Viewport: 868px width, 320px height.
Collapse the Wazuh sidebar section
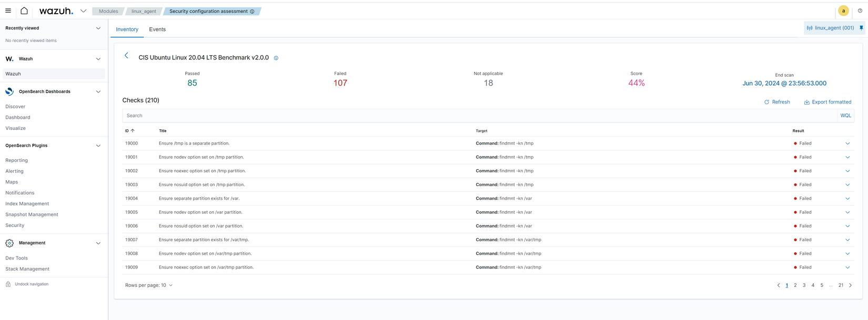point(98,59)
